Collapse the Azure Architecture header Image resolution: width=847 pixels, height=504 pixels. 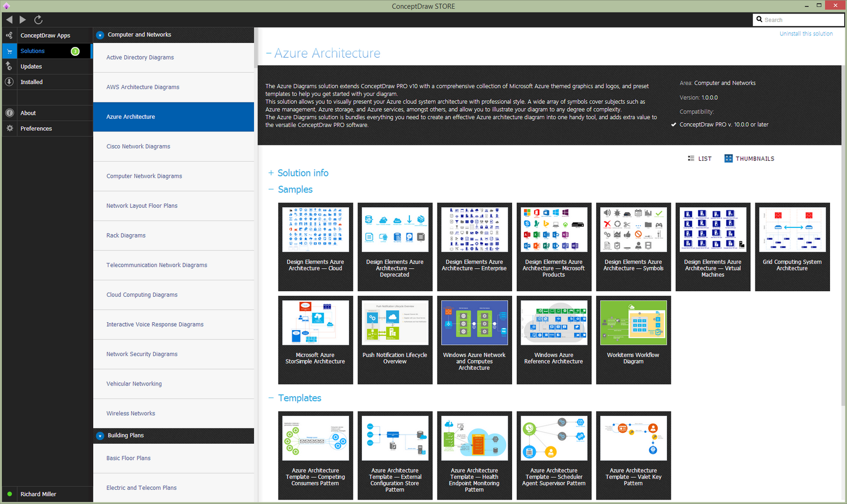point(269,54)
